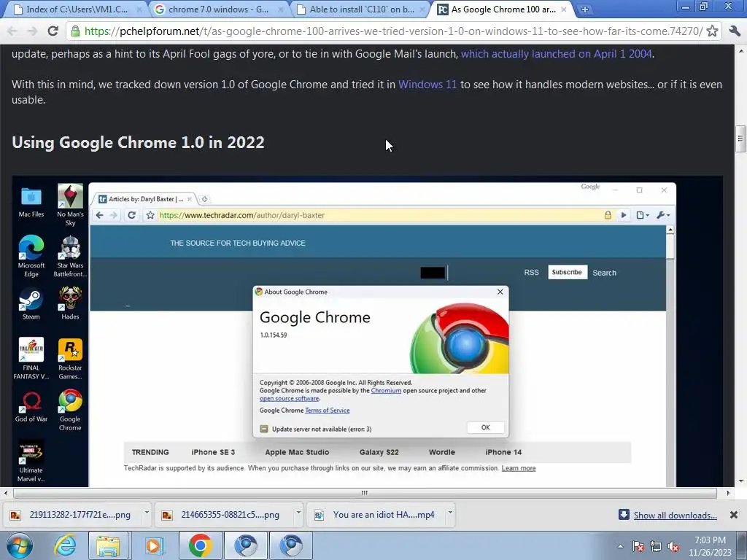Viewport: 747px width, 560px height.
Task: Open downloaded file 219113282-177f721e....png
Action: tap(74, 515)
